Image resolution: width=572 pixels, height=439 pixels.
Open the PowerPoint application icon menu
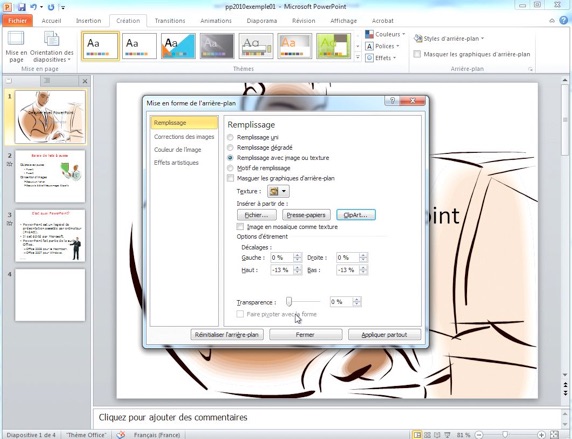pos(7,7)
